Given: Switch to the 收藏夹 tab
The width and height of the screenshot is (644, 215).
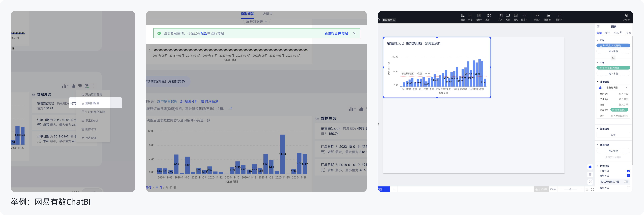Looking at the screenshot, I should [x=268, y=14].
